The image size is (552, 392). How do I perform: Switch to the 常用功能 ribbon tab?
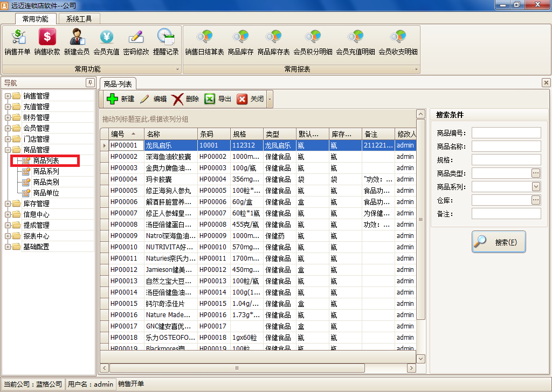click(36, 19)
